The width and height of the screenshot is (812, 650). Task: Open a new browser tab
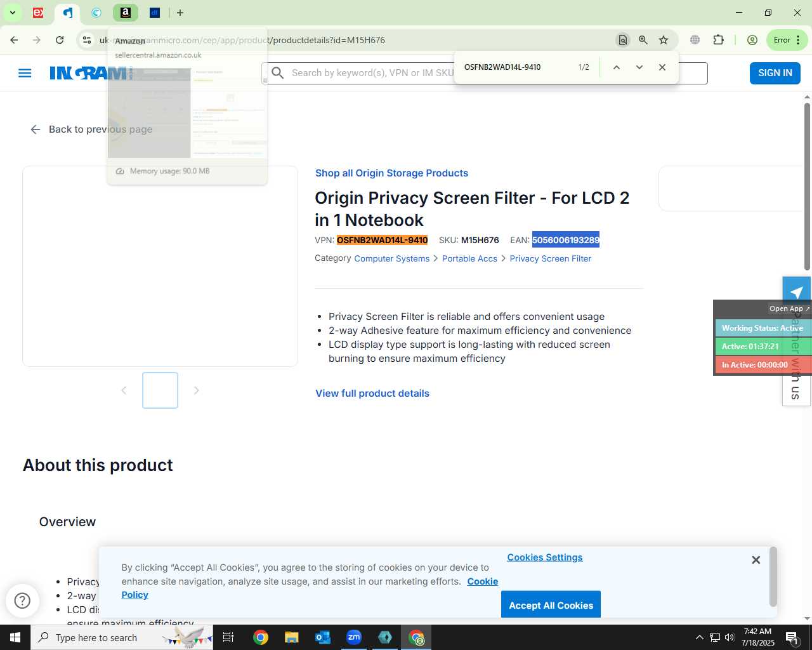point(180,13)
